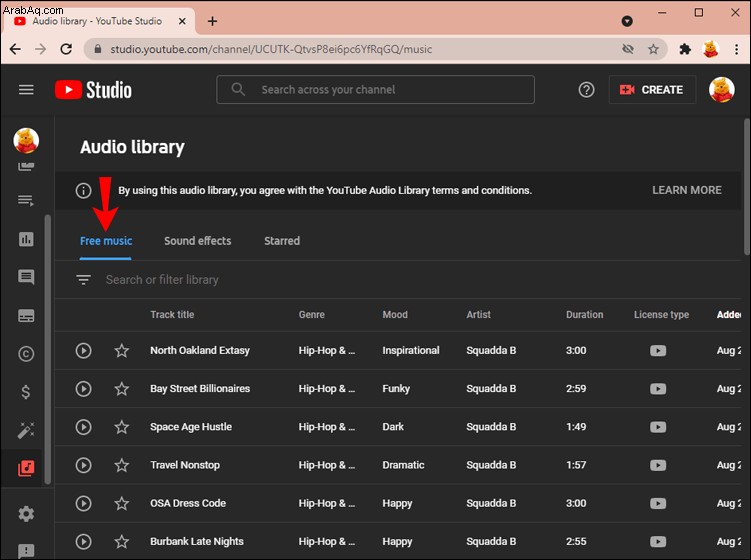751x560 pixels.
Task: Click license type icon for Burbank Late Nights
Action: [658, 542]
